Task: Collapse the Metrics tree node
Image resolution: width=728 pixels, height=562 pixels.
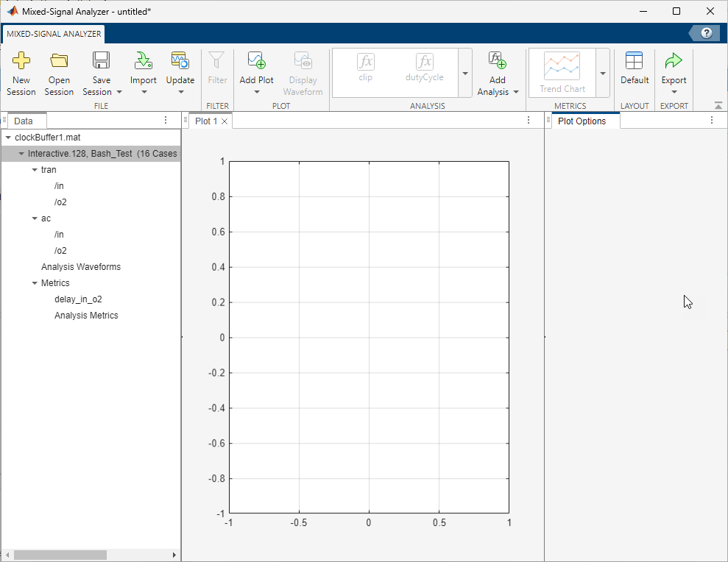Action: pos(35,283)
